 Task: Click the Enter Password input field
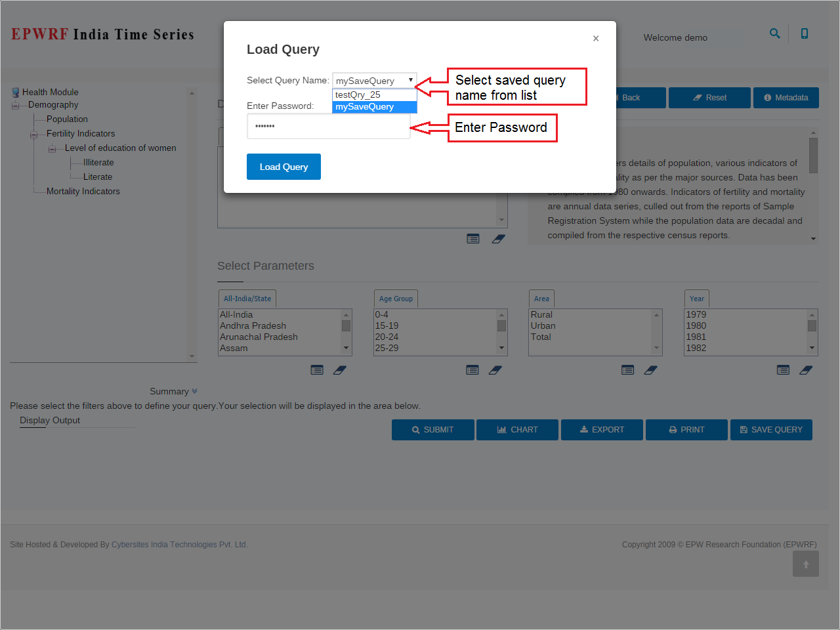328,126
